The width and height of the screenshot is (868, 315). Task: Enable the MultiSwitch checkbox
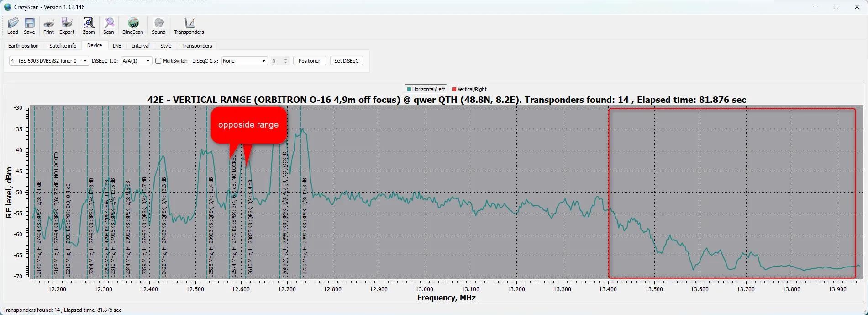point(158,61)
